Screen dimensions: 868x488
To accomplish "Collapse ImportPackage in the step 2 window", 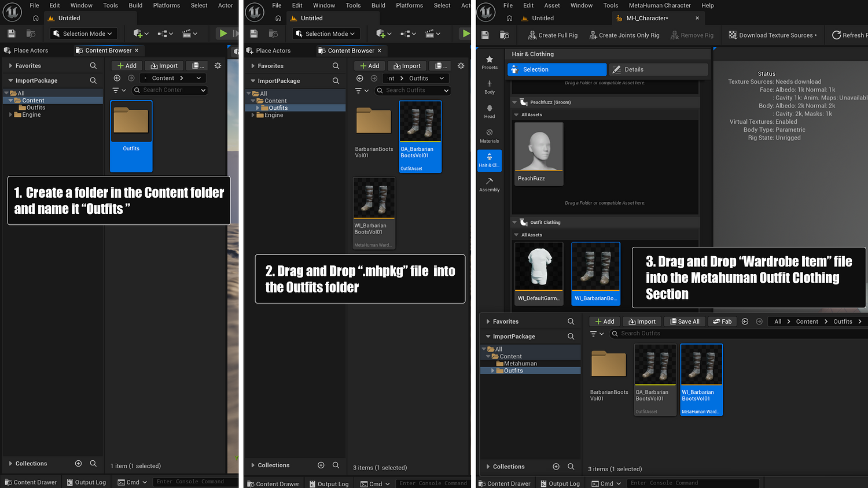I will [x=253, y=81].
